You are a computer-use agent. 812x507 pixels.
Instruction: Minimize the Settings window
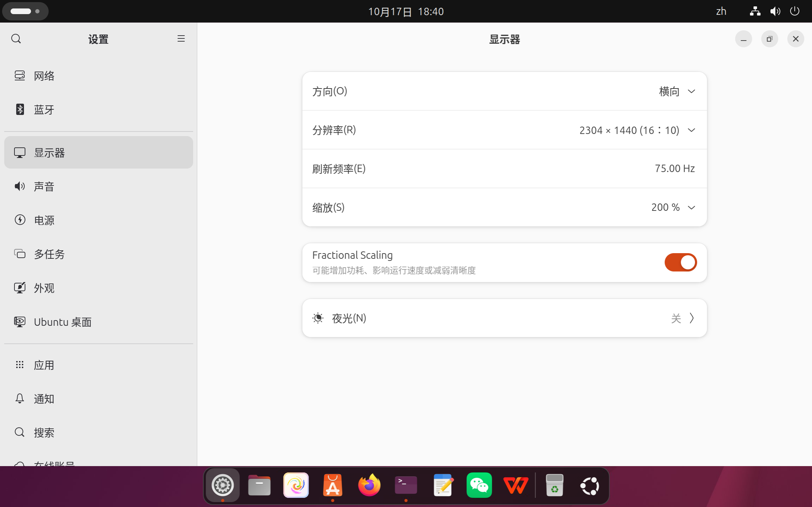point(744,39)
